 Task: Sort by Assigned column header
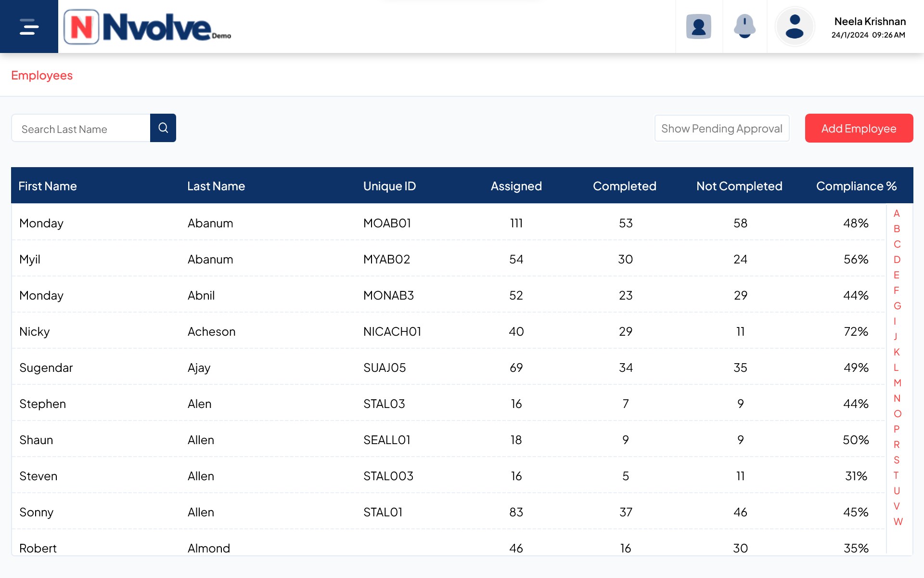[516, 186]
